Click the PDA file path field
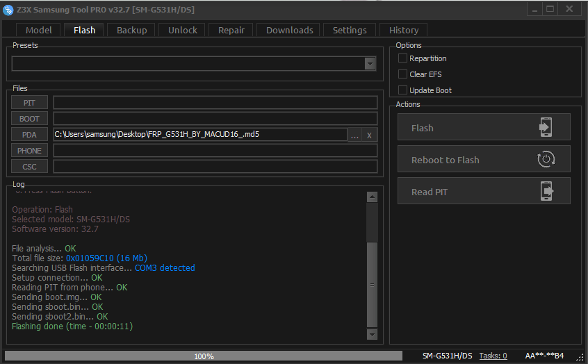The image size is (588, 364). [x=200, y=135]
